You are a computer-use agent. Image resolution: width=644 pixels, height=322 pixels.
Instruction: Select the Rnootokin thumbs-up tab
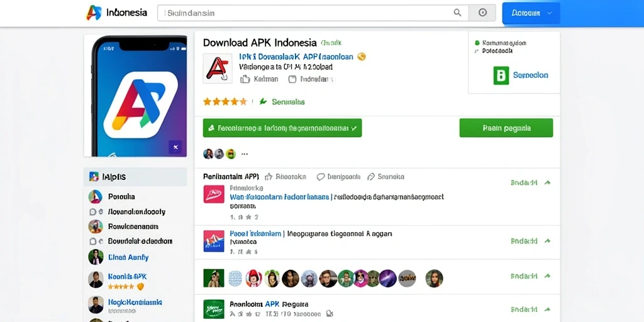point(286,177)
